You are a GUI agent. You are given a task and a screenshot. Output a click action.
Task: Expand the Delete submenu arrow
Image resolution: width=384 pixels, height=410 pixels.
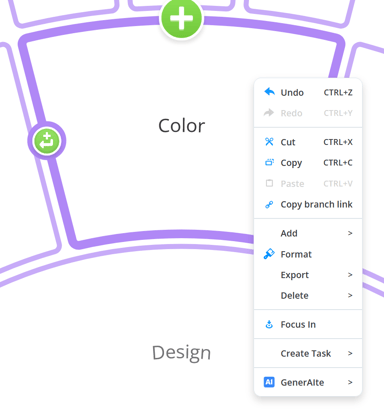pyautogui.click(x=350, y=295)
